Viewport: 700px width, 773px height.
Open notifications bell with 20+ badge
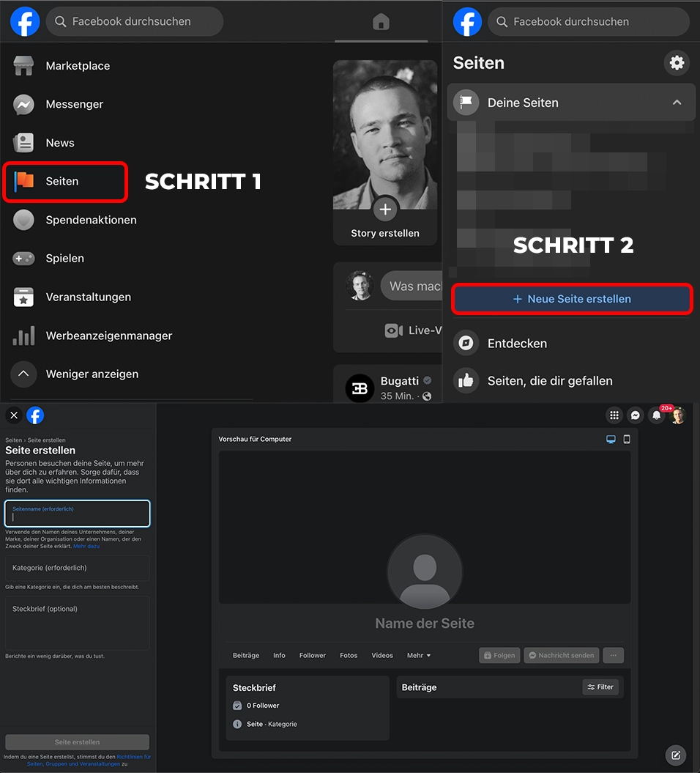point(657,415)
